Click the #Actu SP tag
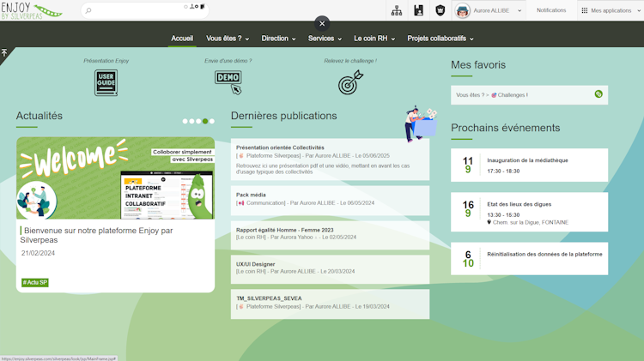 point(35,282)
